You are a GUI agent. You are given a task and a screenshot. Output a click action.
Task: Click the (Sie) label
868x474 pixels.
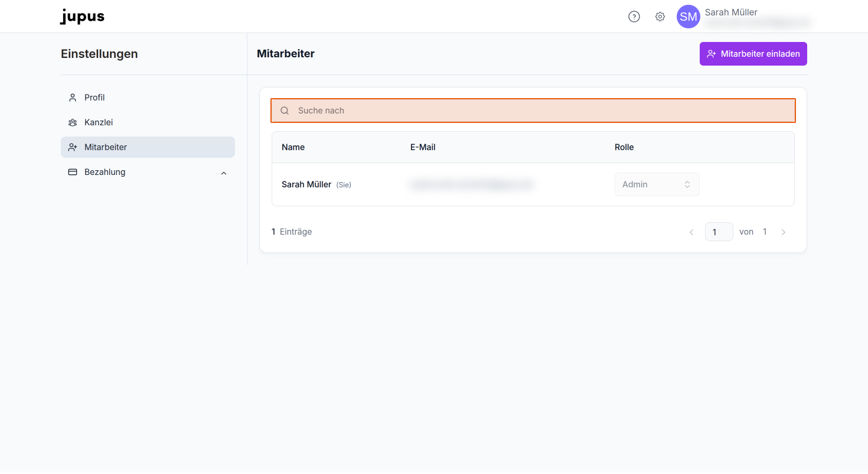(344, 185)
